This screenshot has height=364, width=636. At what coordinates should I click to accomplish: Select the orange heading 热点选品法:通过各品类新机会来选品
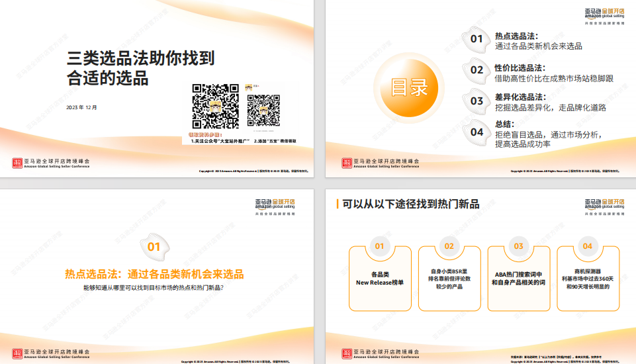click(154, 274)
